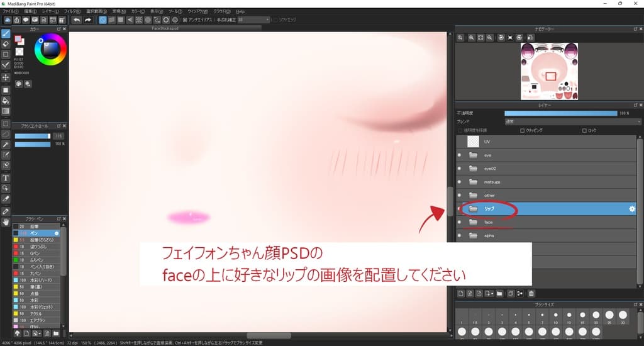644x346 pixels.
Task: Open the ブレンド mode dropdown
Action: (x=572, y=121)
